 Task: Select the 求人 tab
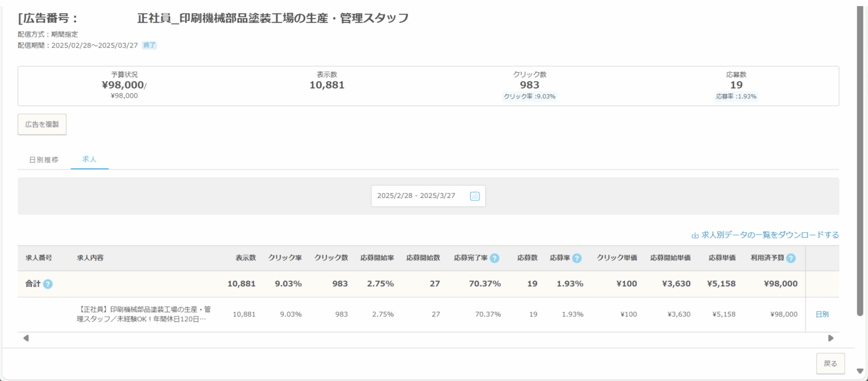coord(89,159)
